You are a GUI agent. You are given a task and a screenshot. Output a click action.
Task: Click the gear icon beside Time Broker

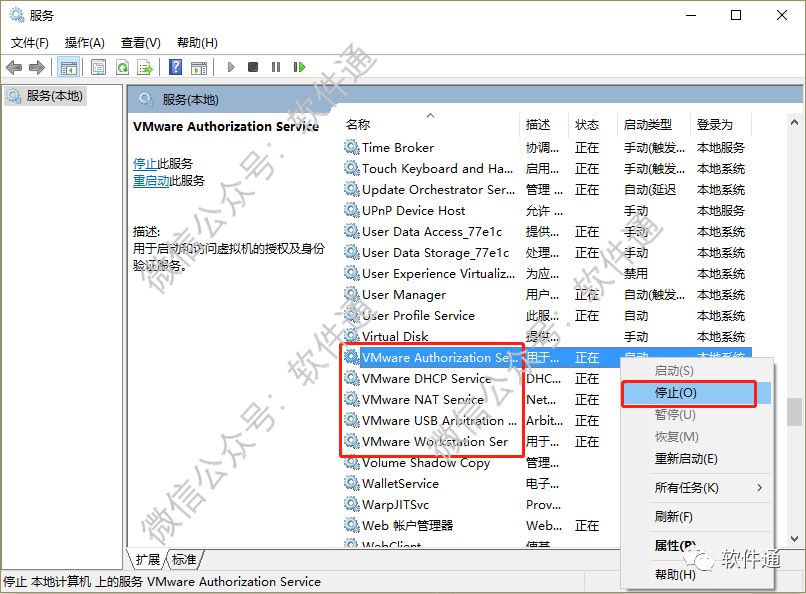tap(352, 147)
